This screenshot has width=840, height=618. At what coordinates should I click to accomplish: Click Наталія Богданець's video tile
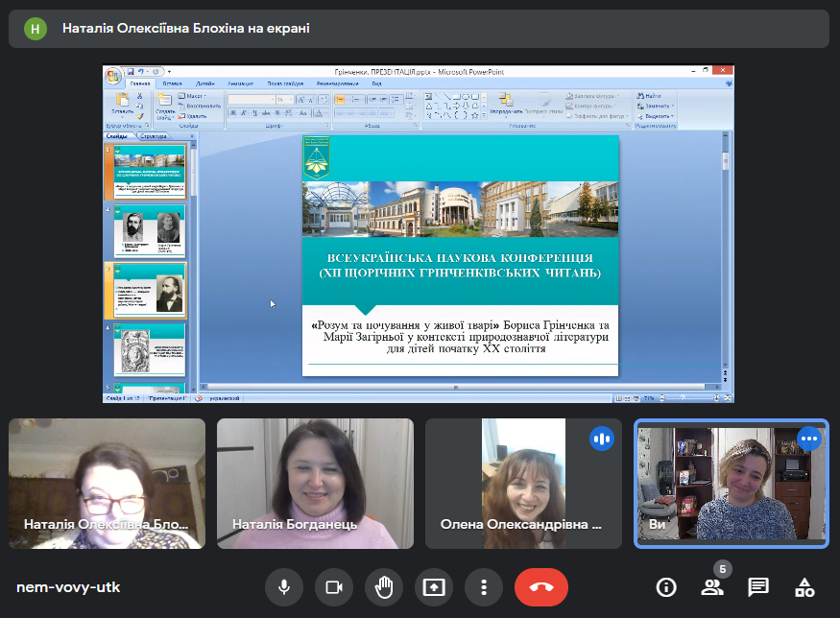315,483
